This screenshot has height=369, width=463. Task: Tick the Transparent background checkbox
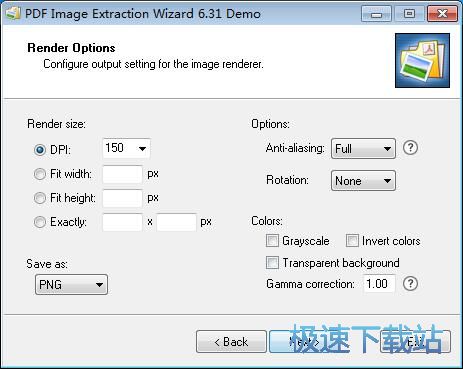[x=272, y=263]
